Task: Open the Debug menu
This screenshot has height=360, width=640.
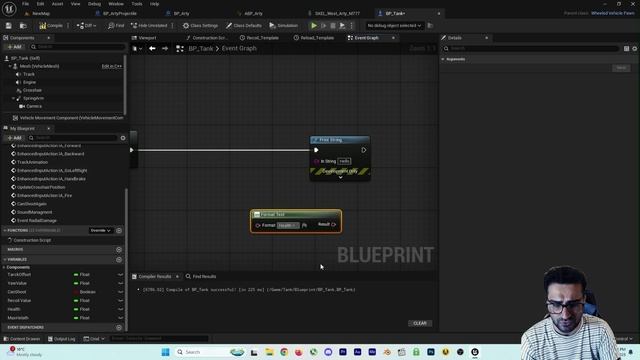Action: click(94, 4)
